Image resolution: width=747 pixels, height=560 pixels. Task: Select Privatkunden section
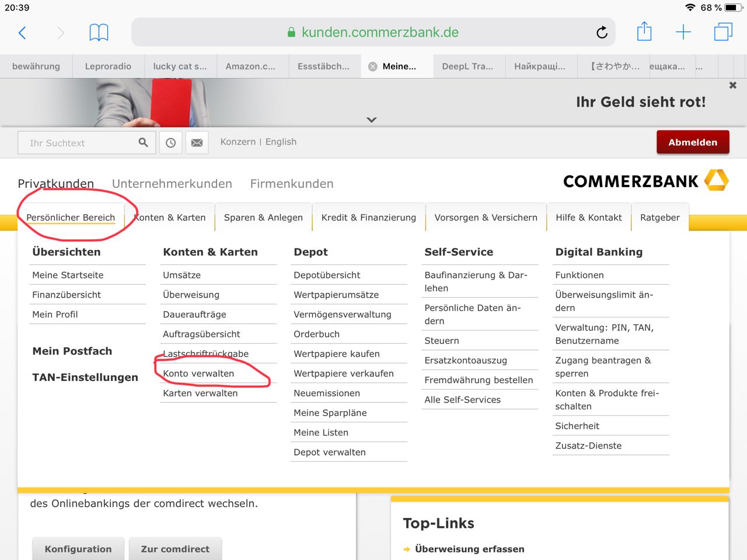click(56, 184)
